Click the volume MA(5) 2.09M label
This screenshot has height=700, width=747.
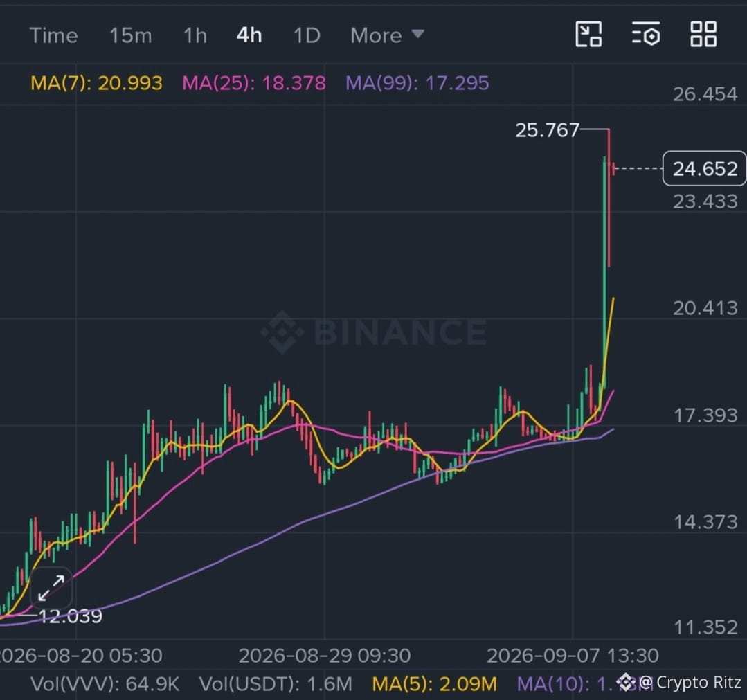435,684
